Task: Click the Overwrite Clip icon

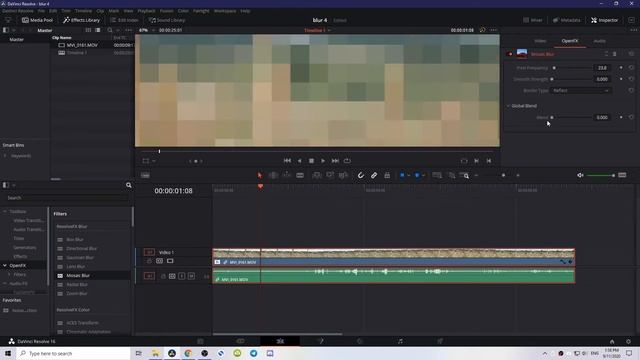Action: coord(330,176)
